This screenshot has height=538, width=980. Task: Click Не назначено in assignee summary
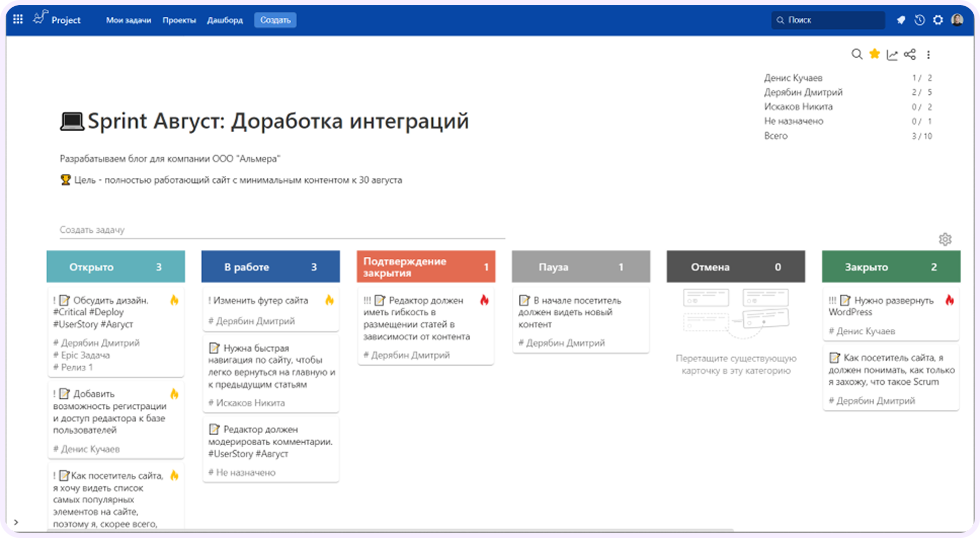794,121
